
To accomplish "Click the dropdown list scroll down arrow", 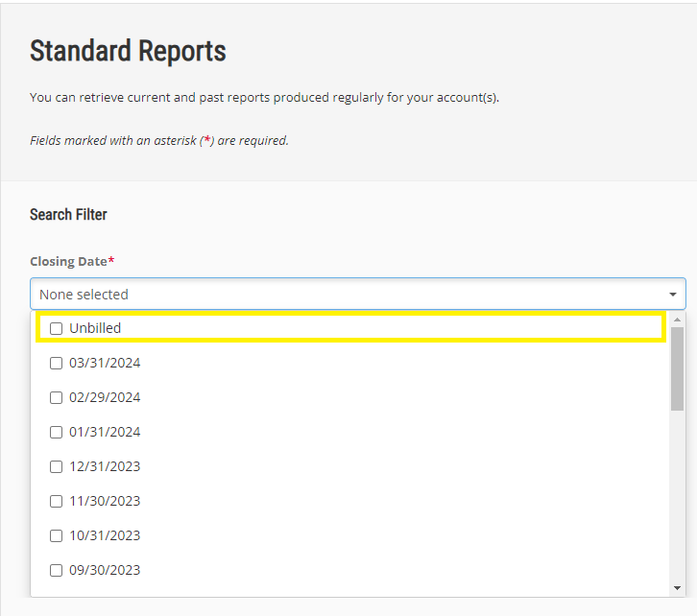I will pos(677,588).
